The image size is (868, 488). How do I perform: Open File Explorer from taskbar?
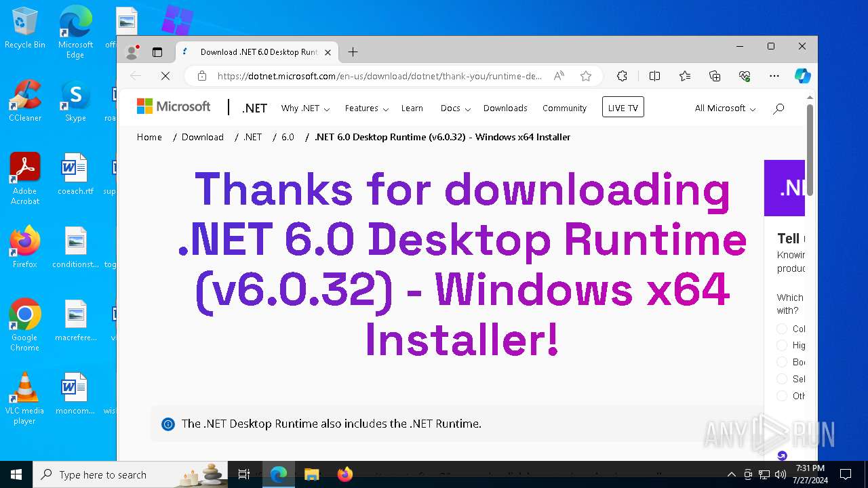click(x=311, y=474)
